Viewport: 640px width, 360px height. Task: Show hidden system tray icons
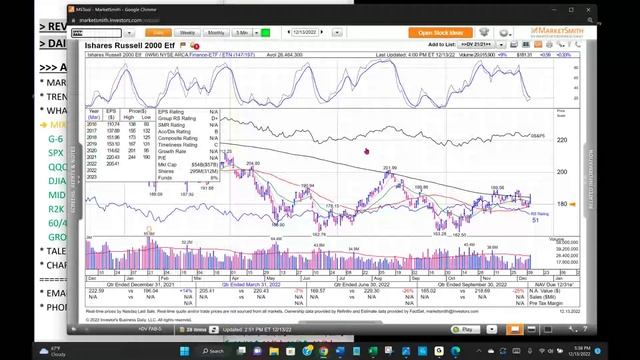[x=479, y=351]
